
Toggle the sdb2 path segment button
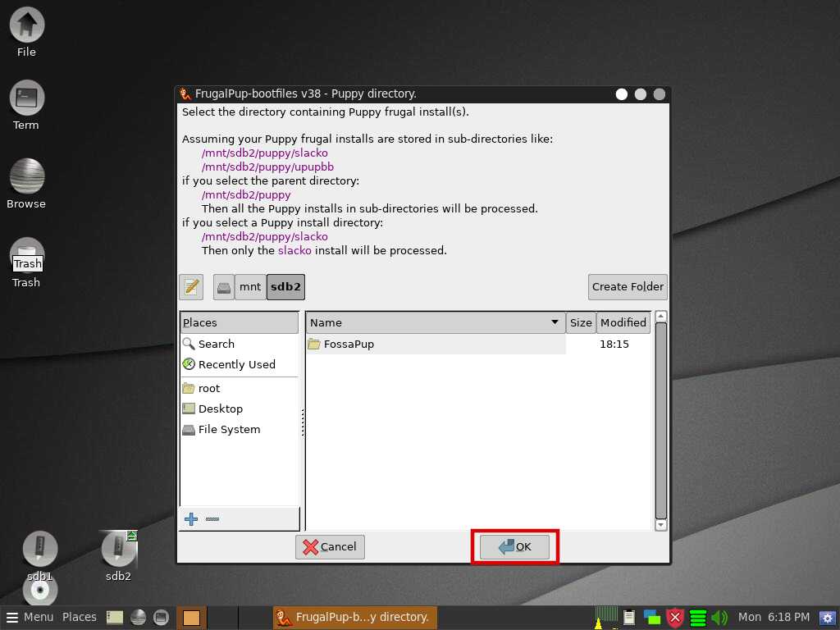(285, 287)
